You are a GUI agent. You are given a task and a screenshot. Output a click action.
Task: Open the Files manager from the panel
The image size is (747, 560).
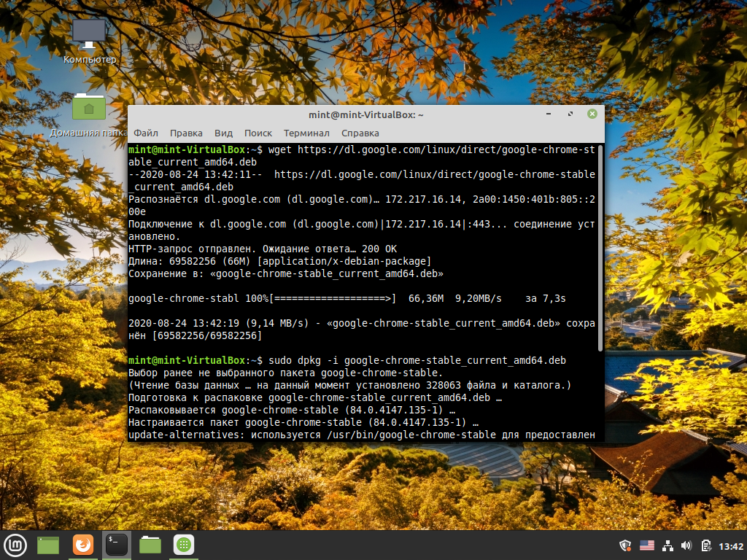click(x=150, y=545)
